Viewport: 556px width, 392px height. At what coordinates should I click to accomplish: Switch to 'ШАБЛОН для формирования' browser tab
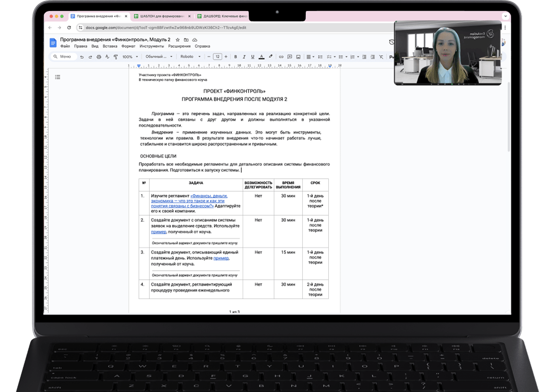click(x=162, y=16)
